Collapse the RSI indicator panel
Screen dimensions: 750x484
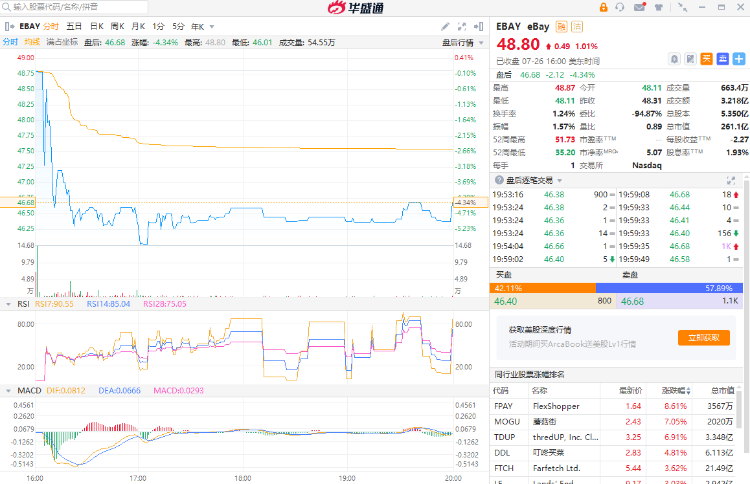coord(8,304)
